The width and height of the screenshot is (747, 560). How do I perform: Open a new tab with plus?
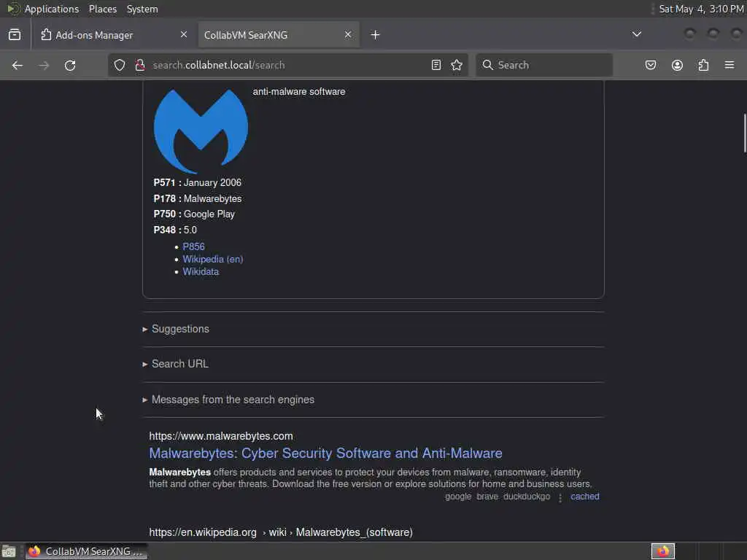pyautogui.click(x=376, y=35)
